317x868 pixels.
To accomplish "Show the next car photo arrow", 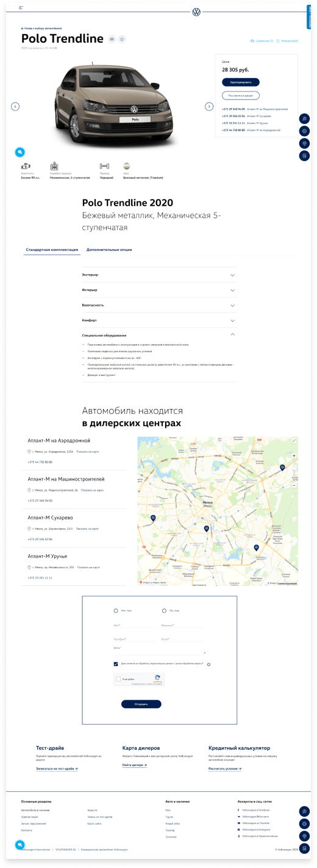I will pyautogui.click(x=209, y=106).
